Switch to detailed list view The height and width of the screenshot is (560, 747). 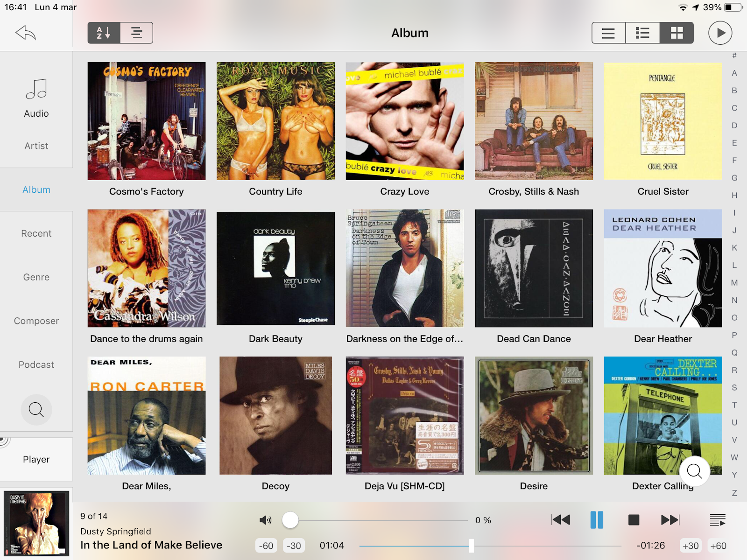point(642,33)
